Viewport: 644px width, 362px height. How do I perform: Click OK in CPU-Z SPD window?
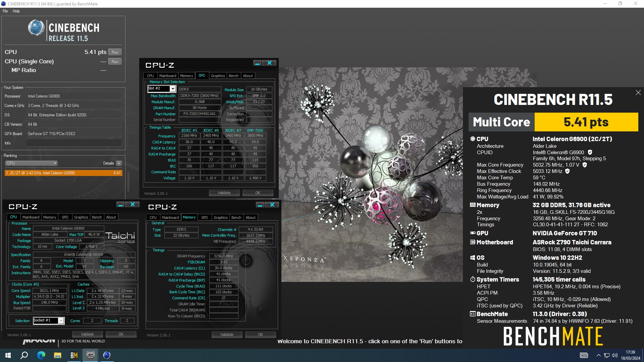click(x=258, y=193)
